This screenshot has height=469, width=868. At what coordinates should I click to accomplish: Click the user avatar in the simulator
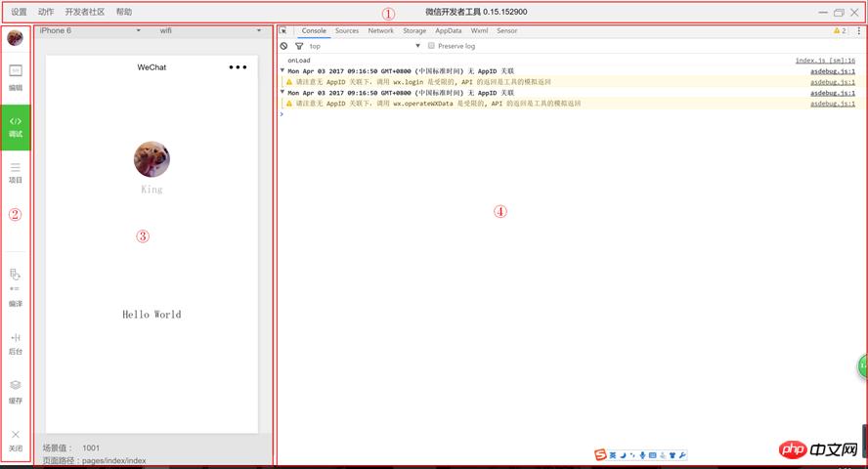152,159
